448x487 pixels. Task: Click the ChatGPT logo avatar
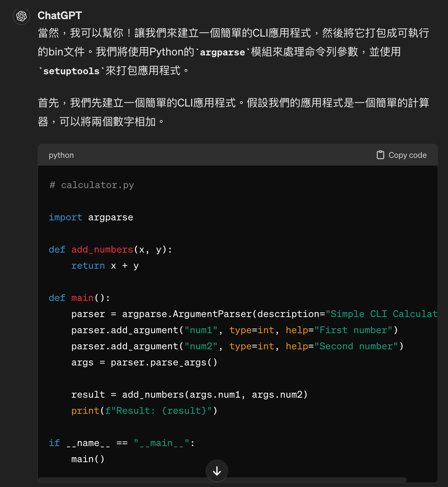(x=21, y=16)
